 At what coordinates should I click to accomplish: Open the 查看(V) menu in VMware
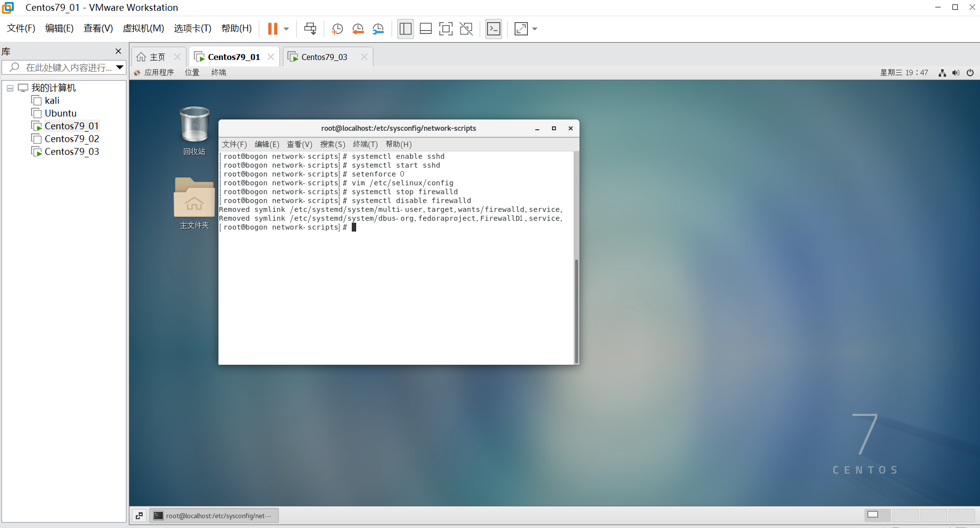[98, 29]
